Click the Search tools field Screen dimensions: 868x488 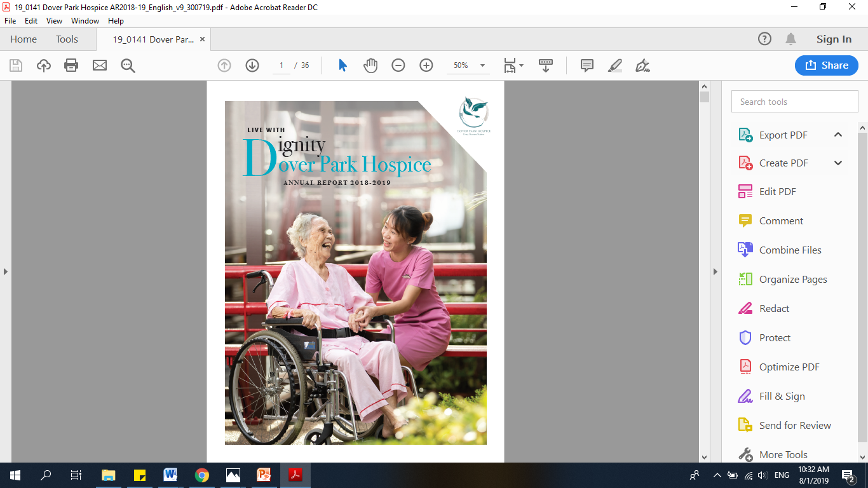click(x=795, y=102)
